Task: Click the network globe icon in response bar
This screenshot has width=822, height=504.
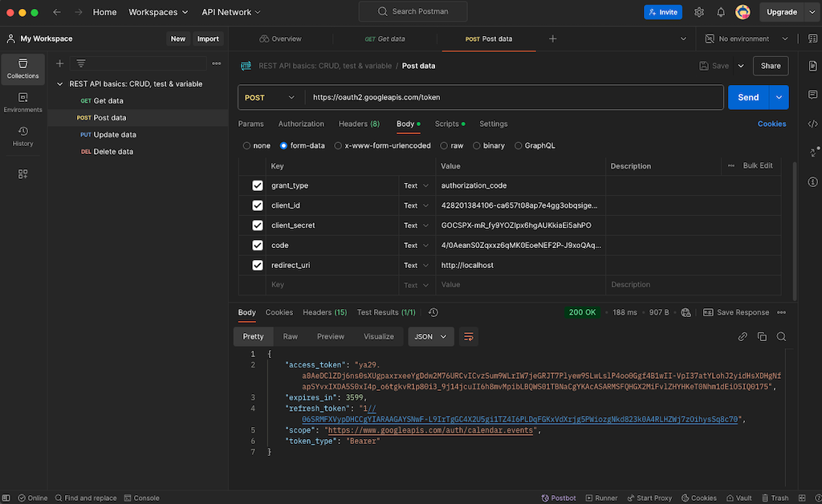Action: (686, 312)
